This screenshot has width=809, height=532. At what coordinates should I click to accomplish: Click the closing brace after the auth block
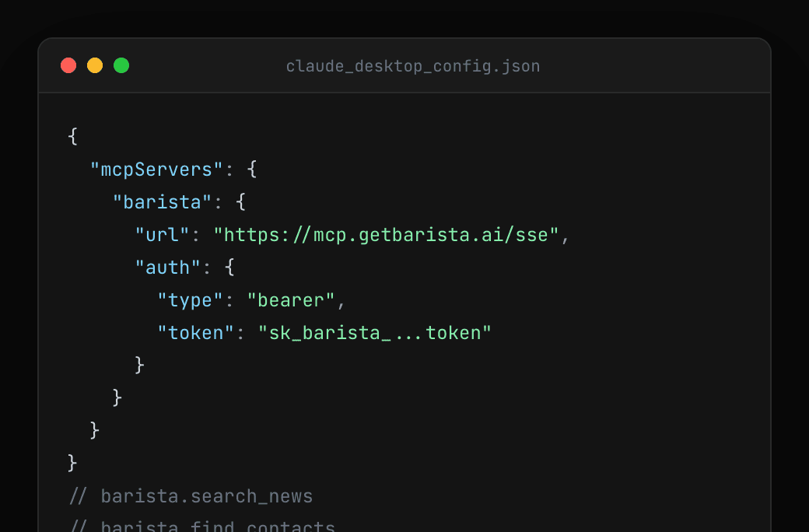[138, 365]
